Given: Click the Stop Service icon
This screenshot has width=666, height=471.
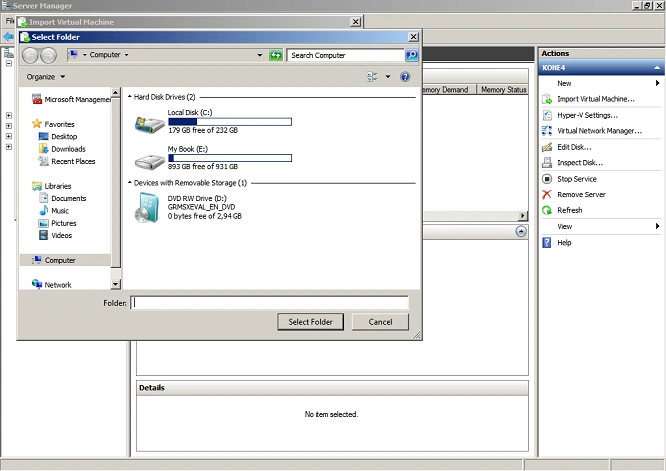Looking at the screenshot, I should pyautogui.click(x=547, y=179).
